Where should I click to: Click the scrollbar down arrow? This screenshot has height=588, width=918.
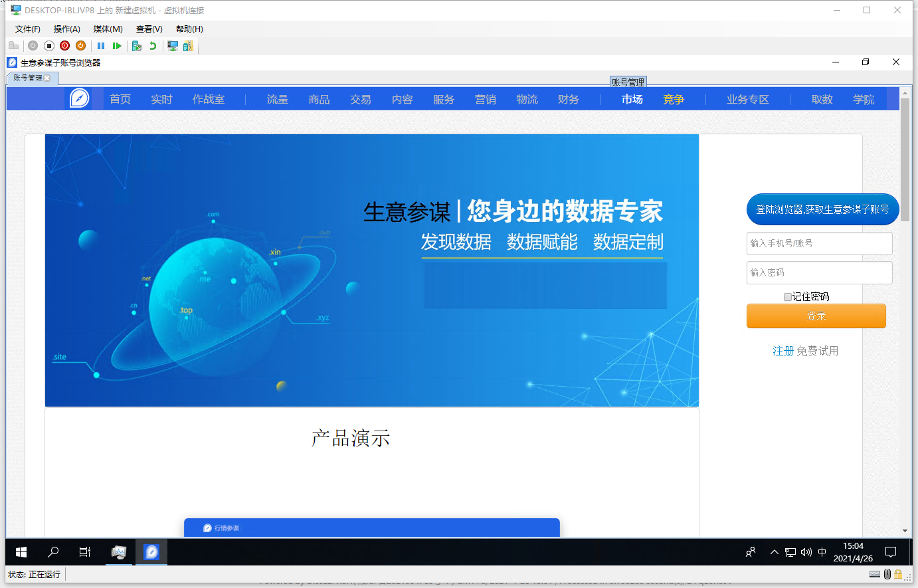tap(905, 531)
